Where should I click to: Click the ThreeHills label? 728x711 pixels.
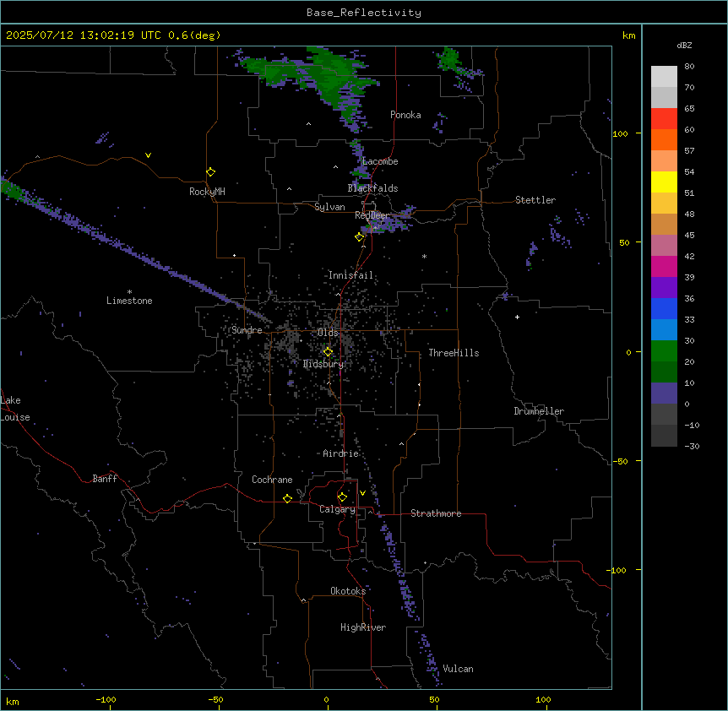pos(454,353)
